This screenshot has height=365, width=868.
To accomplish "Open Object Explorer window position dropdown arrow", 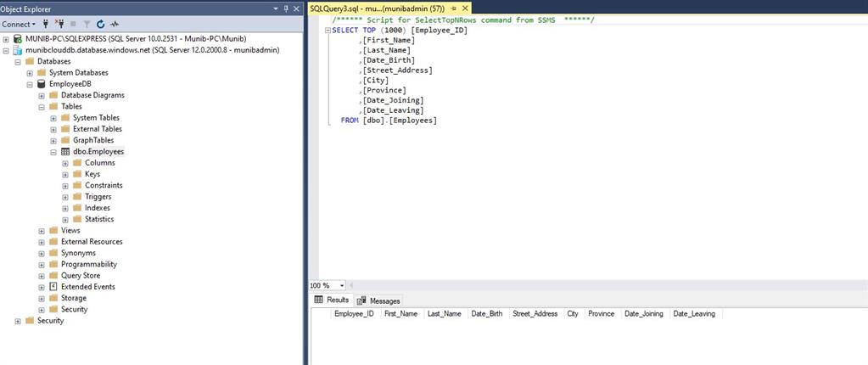I will point(277,8).
